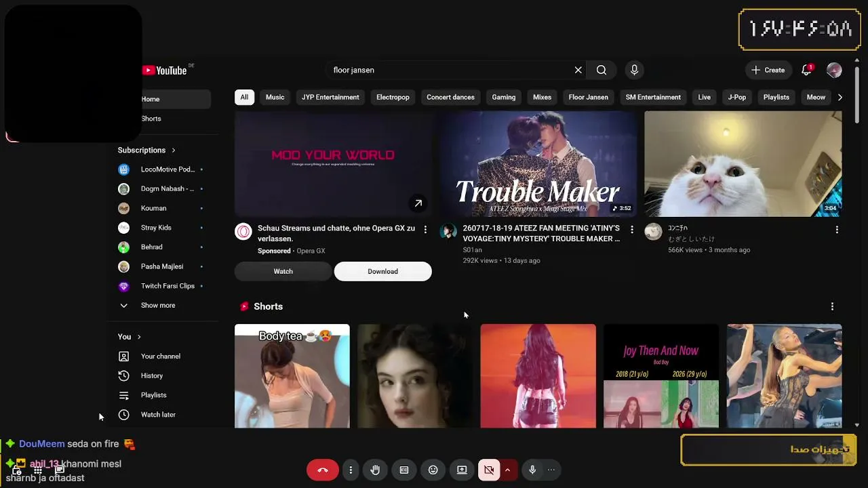The height and width of the screenshot is (488, 868).
Task: Open options for the ATEEZ video
Action: pyautogui.click(x=632, y=230)
